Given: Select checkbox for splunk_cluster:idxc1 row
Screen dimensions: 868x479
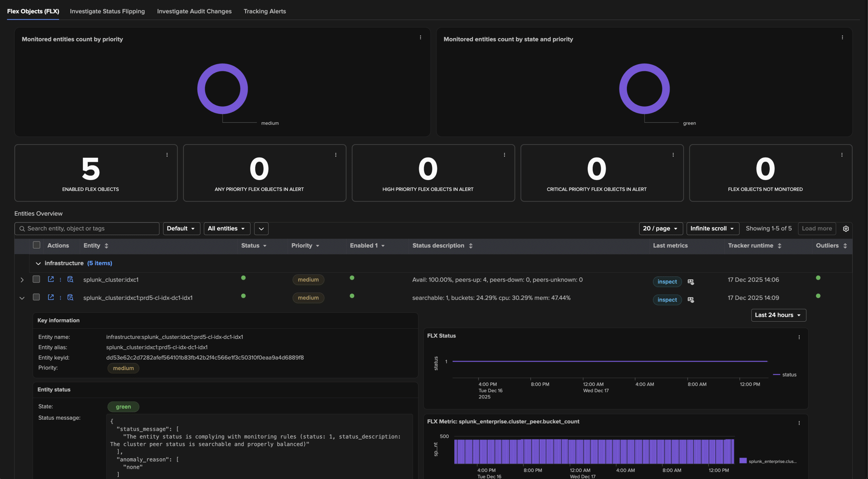Looking at the screenshot, I should [x=36, y=279].
